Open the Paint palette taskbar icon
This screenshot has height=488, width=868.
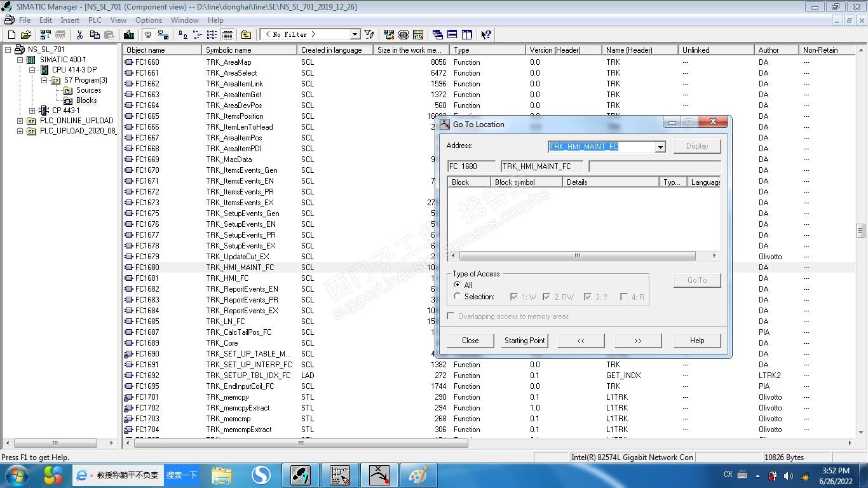pyautogui.click(x=418, y=475)
